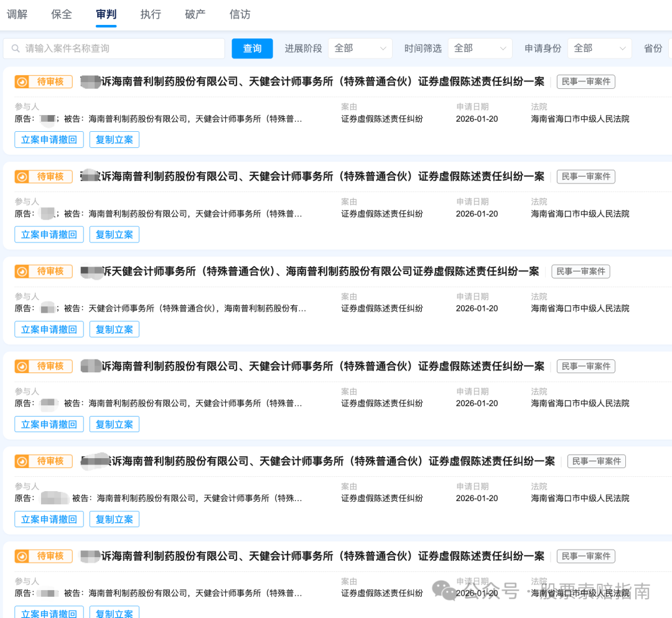Image resolution: width=672 pixels, height=618 pixels.
Task: Click 复制立案 on the third case card
Action: coord(114,329)
